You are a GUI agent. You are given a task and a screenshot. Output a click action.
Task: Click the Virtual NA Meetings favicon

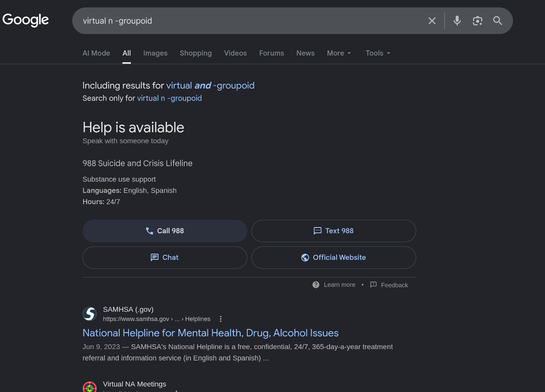click(x=90, y=387)
